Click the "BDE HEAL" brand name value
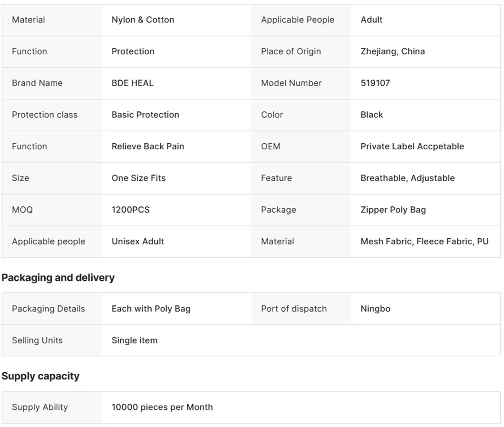This screenshot has width=504, height=427. (132, 83)
